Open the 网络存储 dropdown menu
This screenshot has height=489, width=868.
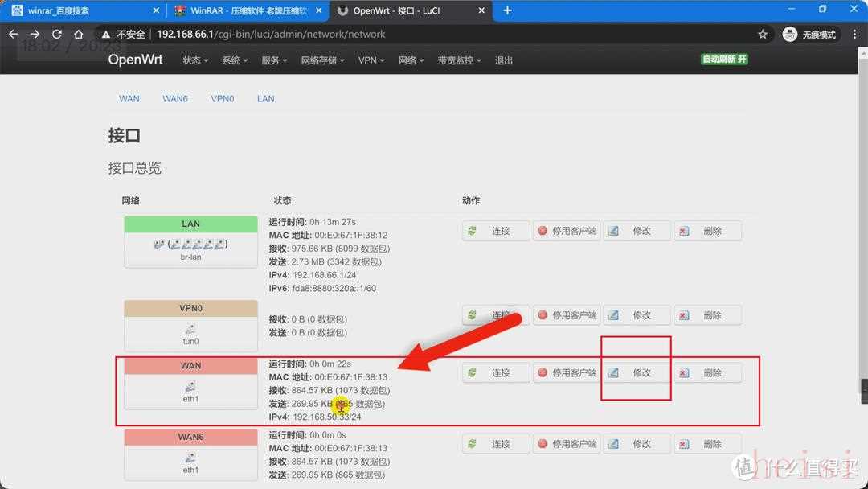(x=322, y=60)
